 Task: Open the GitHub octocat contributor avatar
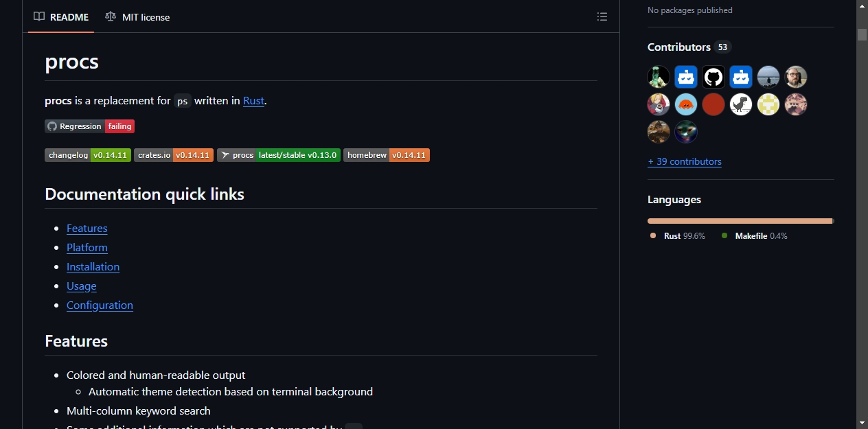(x=713, y=77)
